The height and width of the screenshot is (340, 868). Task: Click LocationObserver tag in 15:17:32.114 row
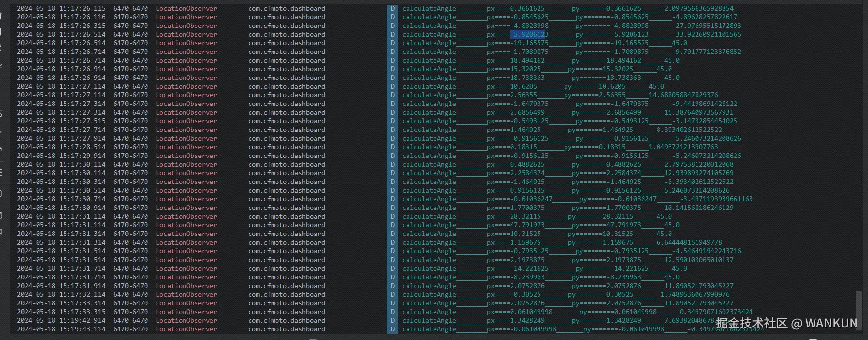pos(186,294)
